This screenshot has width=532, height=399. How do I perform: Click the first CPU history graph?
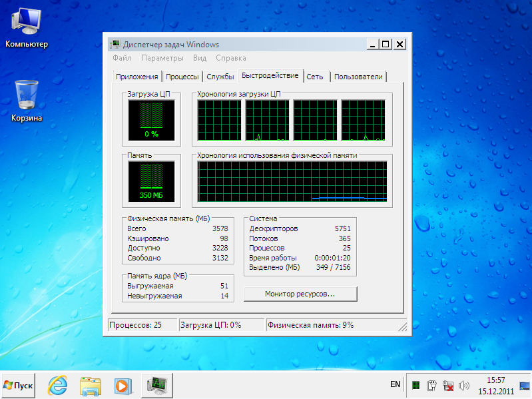coord(220,120)
